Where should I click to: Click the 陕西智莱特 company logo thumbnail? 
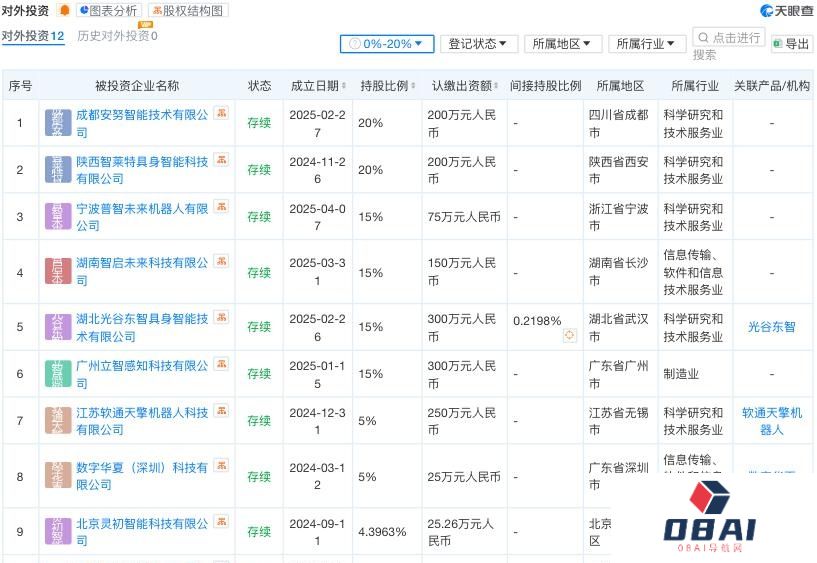pyautogui.click(x=58, y=170)
